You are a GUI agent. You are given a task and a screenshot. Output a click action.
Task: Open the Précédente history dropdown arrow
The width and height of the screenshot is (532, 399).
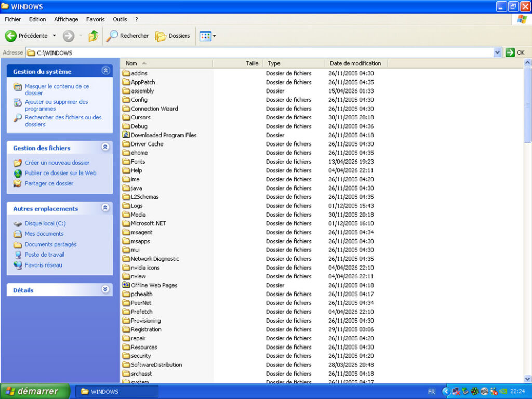[54, 36]
